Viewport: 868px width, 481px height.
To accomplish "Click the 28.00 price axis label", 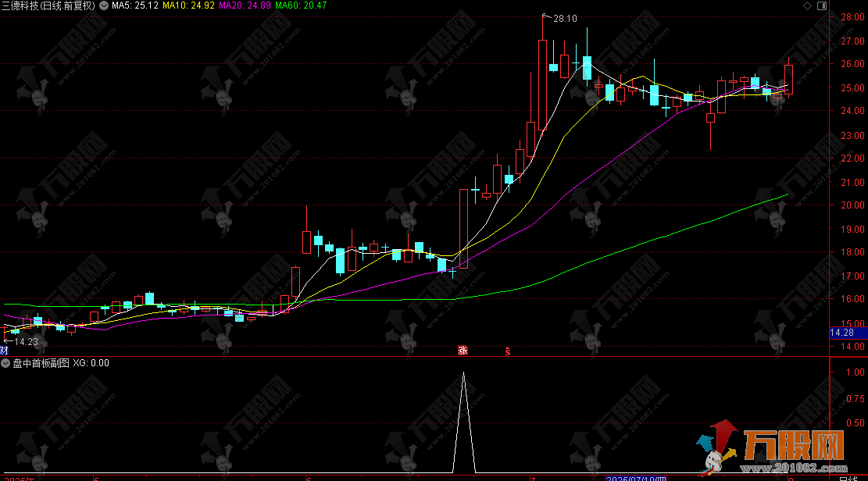I will 852,17.
